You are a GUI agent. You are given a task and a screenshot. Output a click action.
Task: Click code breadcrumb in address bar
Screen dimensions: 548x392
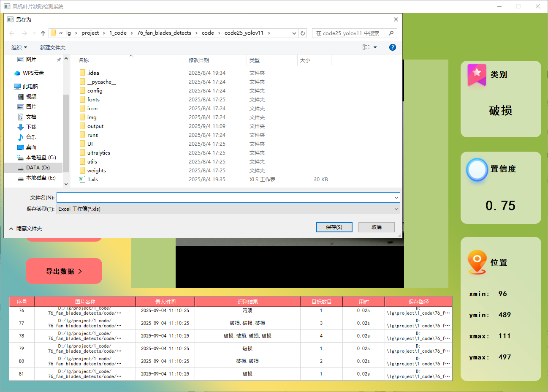208,33
